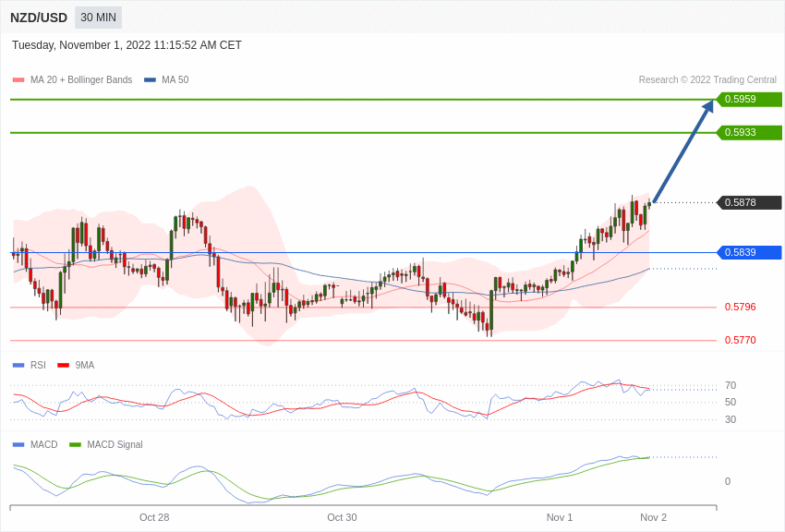Click the NZD/USD pair title

(39, 18)
